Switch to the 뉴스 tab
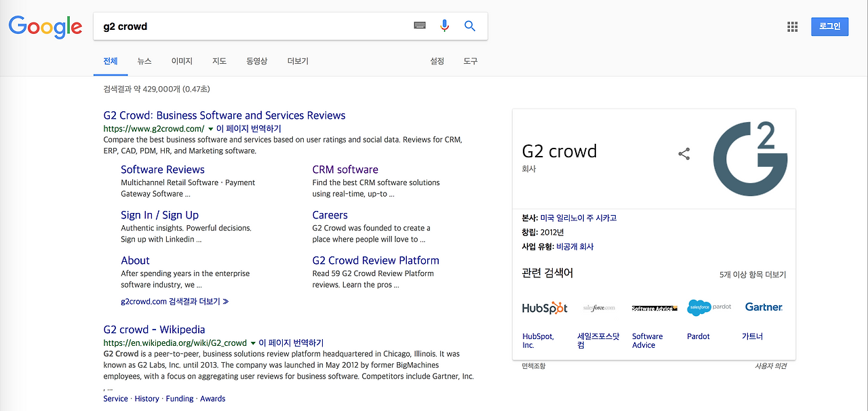The width and height of the screenshot is (868, 411). click(x=144, y=61)
